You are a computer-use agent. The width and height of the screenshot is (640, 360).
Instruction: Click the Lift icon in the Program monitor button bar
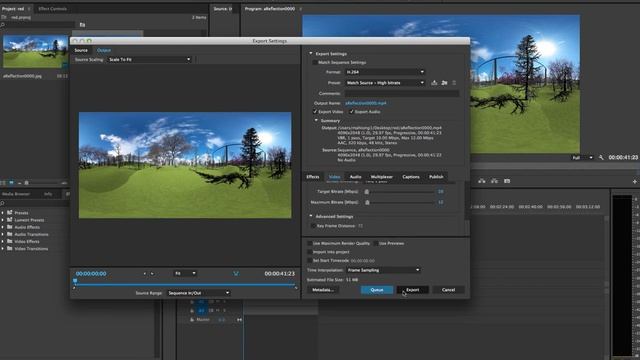point(482,181)
